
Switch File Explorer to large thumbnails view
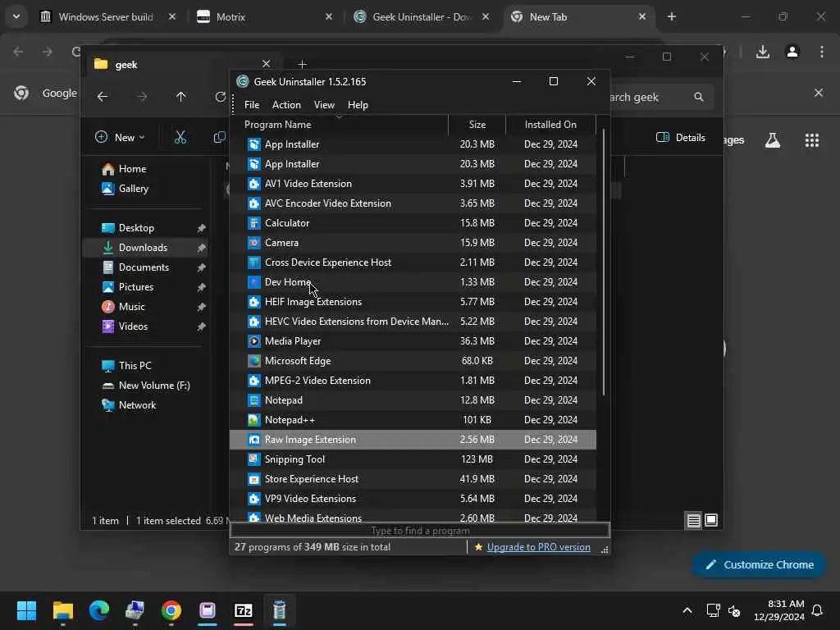[711, 520]
